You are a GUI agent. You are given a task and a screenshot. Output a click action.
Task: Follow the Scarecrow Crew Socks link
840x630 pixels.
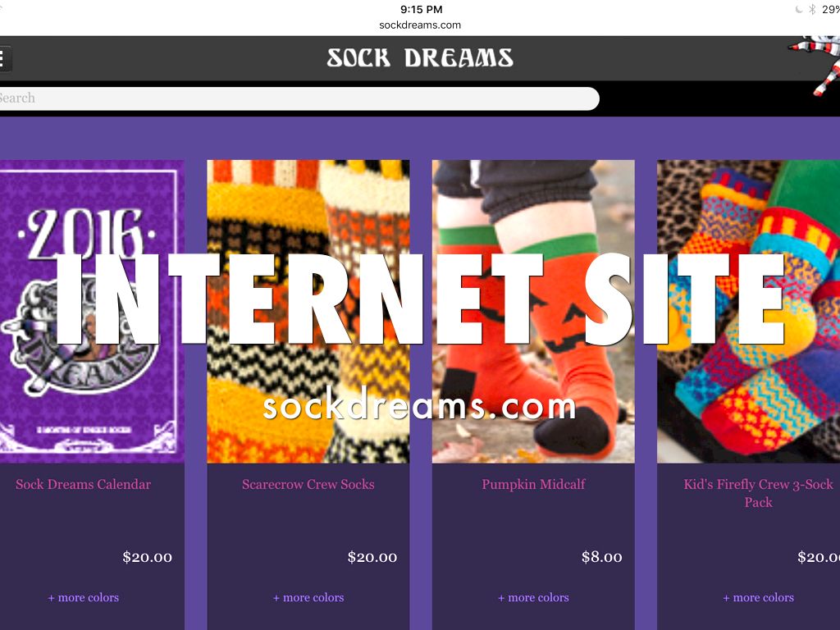tap(308, 484)
